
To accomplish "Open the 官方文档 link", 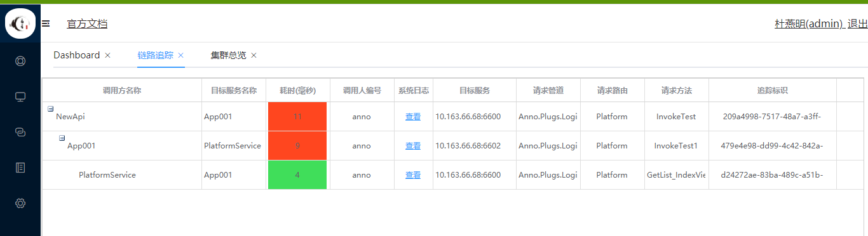I will 87,24.
